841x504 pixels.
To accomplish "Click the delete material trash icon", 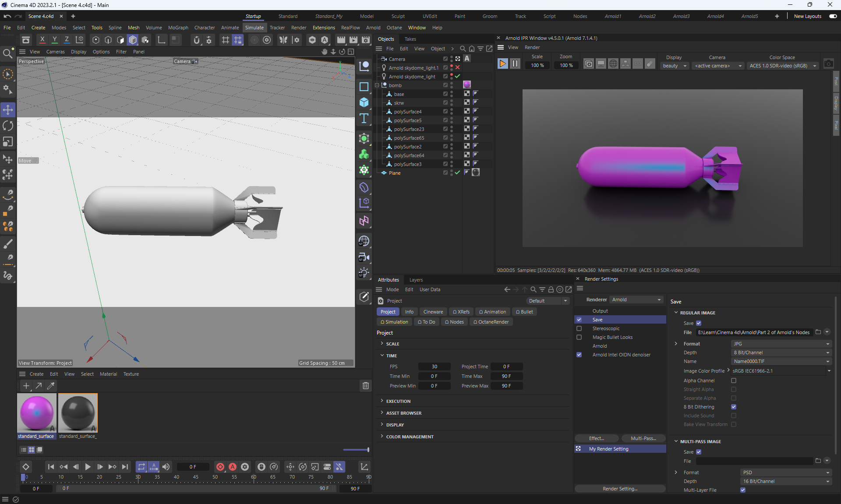I will (x=365, y=386).
